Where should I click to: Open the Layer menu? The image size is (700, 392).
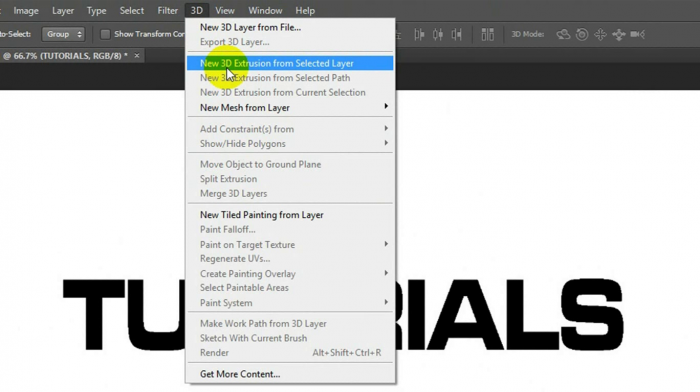(x=63, y=10)
